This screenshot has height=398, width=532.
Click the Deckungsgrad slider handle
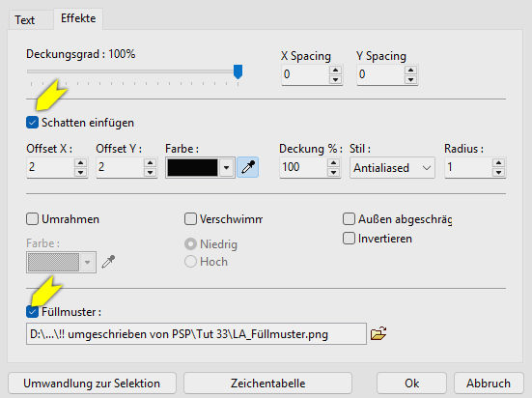coord(238,72)
